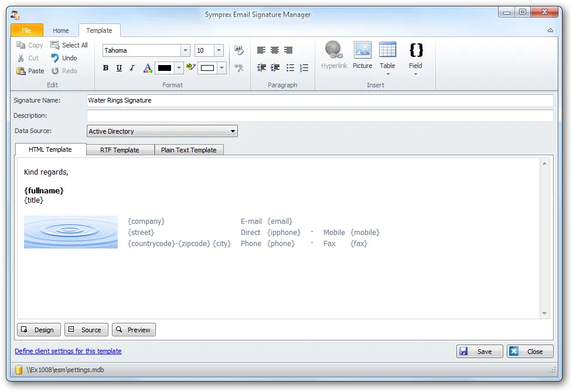Click the {fax} field text
The image size is (573, 392).
point(359,244)
